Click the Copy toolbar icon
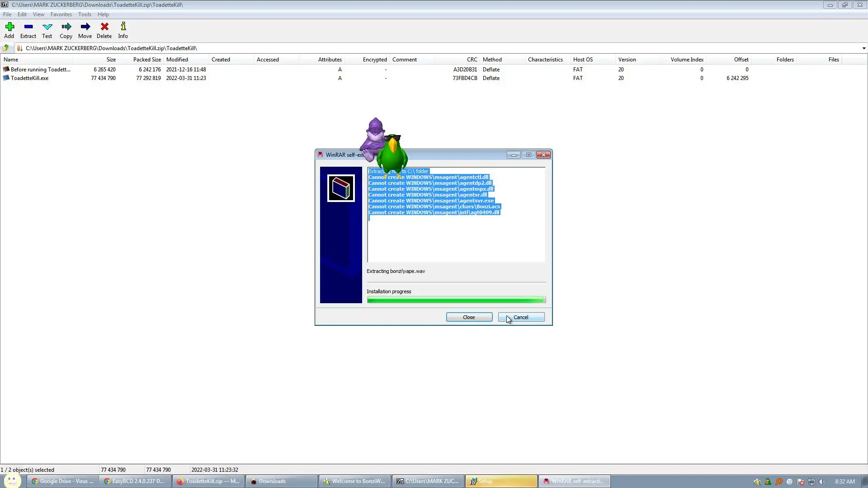The width and height of the screenshot is (868, 488). [x=66, y=30]
